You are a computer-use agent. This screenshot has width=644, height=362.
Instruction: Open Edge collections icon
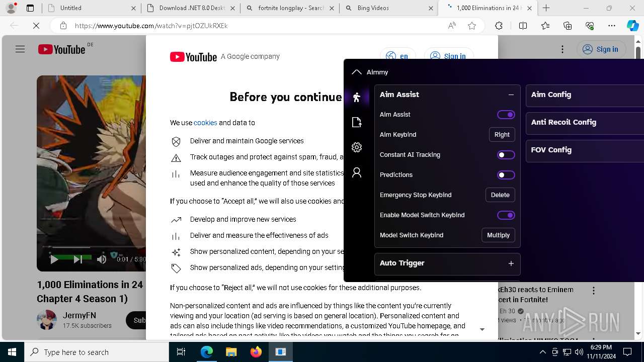[568, 26]
